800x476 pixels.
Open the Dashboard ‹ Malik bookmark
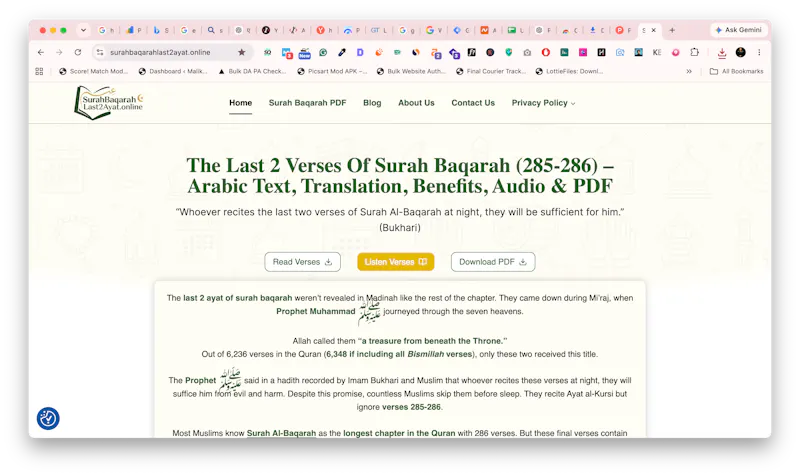[173, 71]
